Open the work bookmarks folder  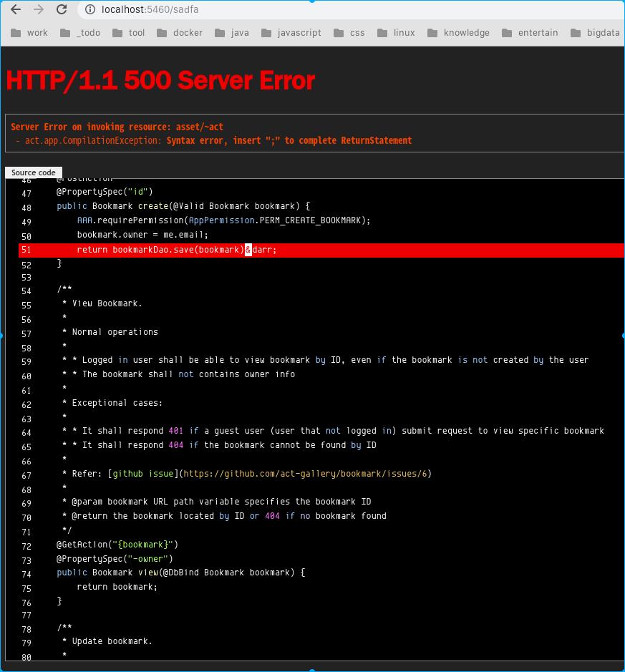coord(29,33)
